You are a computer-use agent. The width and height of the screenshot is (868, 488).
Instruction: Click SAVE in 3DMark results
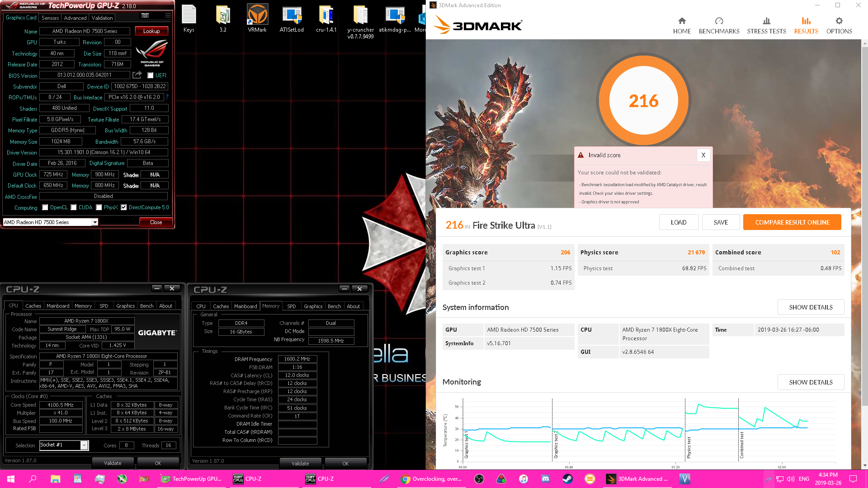point(721,222)
